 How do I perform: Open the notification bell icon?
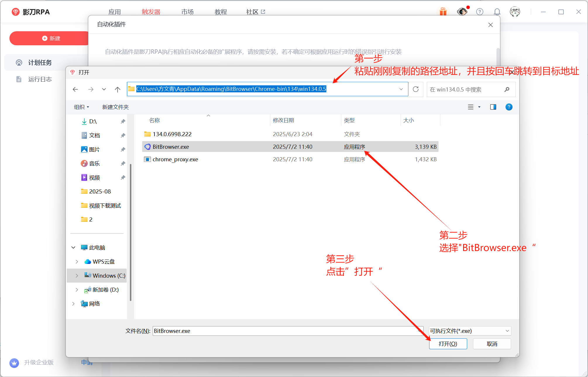pyautogui.click(x=497, y=12)
